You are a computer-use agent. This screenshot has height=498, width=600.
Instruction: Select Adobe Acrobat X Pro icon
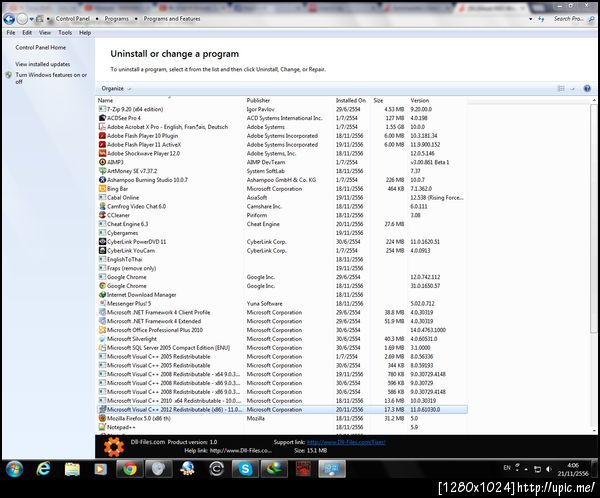(x=102, y=127)
